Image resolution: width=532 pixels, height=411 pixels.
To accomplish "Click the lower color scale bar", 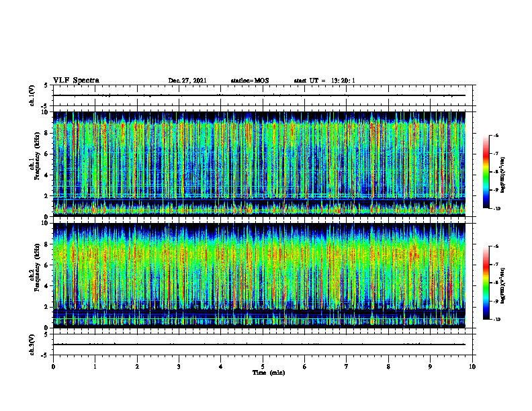I will [x=486, y=283].
